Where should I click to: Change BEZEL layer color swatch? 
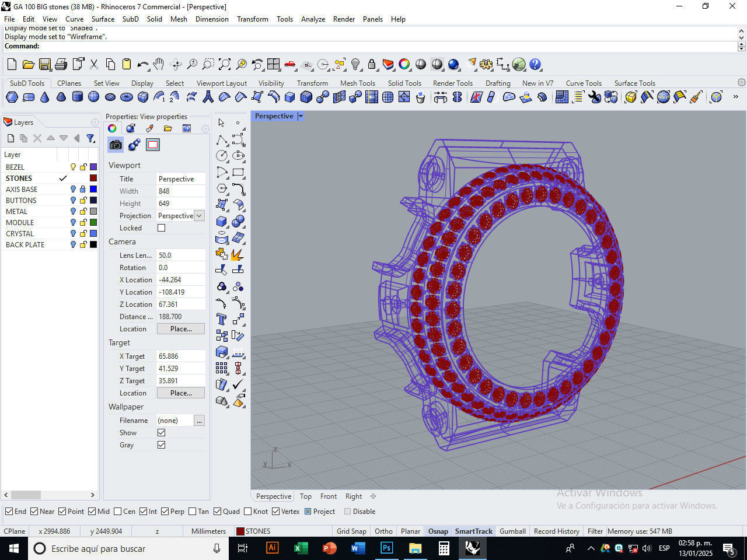coord(93,167)
